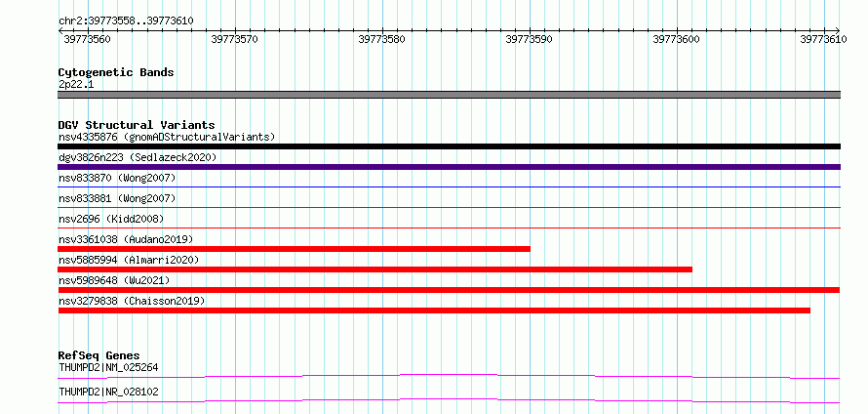Click the nsv5885994 Almarri2020 red bar
The width and height of the screenshot is (868, 414).
[375, 269]
